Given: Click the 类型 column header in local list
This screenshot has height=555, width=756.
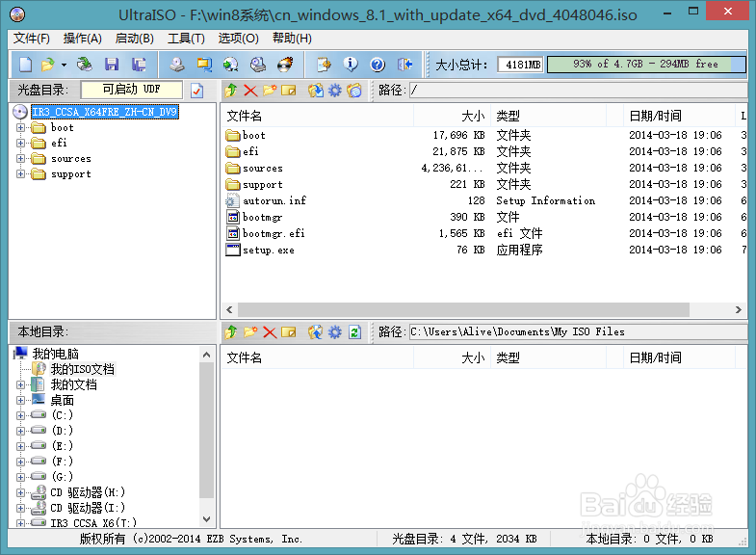Looking at the screenshot, I should 549,358.
